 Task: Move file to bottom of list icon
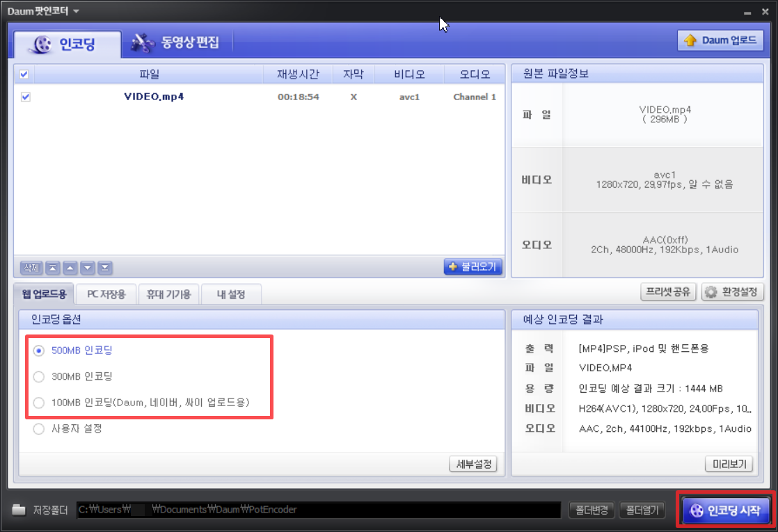click(x=104, y=268)
